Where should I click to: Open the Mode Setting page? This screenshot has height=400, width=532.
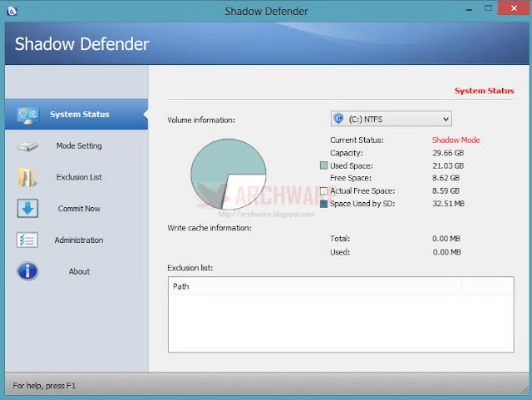point(76,146)
